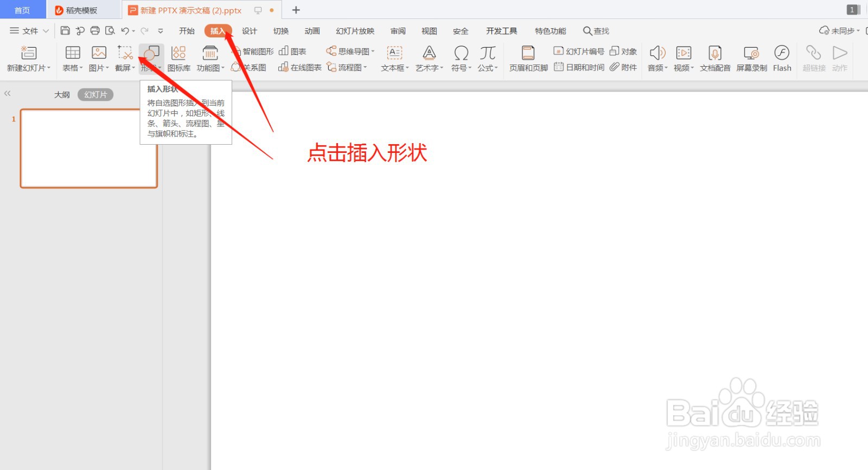Open Online Chart (在线图表)
Image resolution: width=868 pixels, height=470 pixels.
(300, 68)
